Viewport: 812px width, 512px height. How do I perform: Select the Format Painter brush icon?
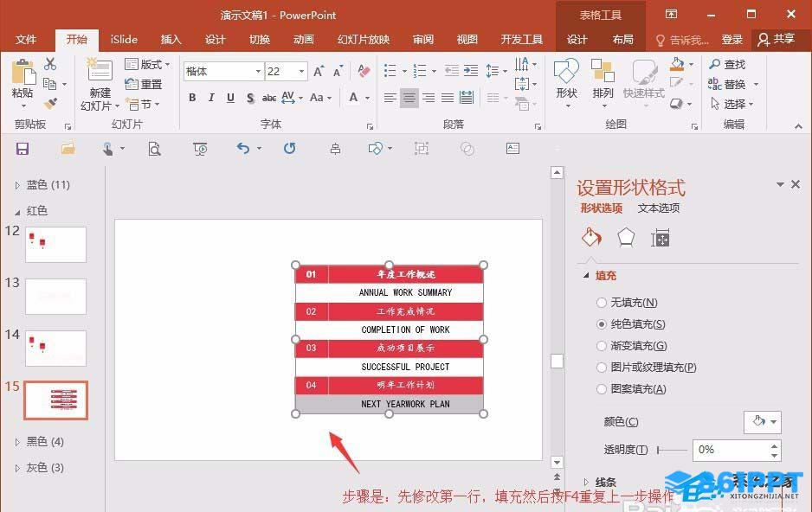tap(50, 104)
